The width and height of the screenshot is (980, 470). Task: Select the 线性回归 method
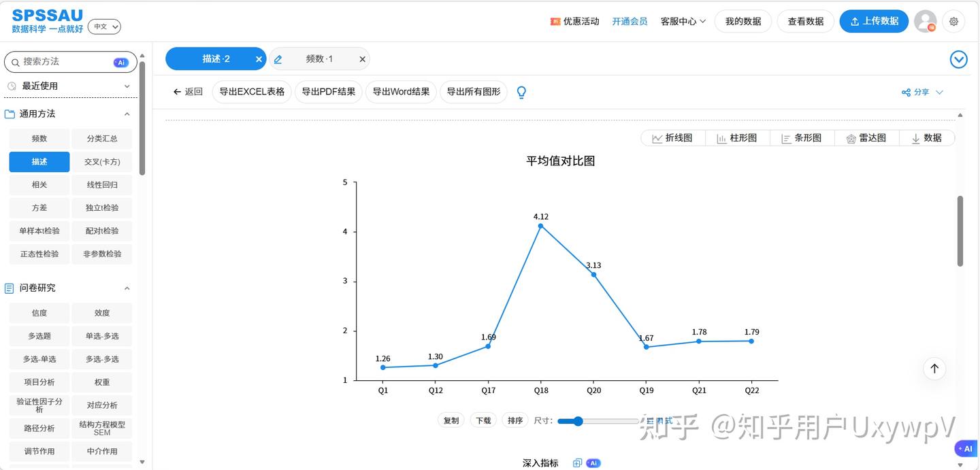coord(102,185)
